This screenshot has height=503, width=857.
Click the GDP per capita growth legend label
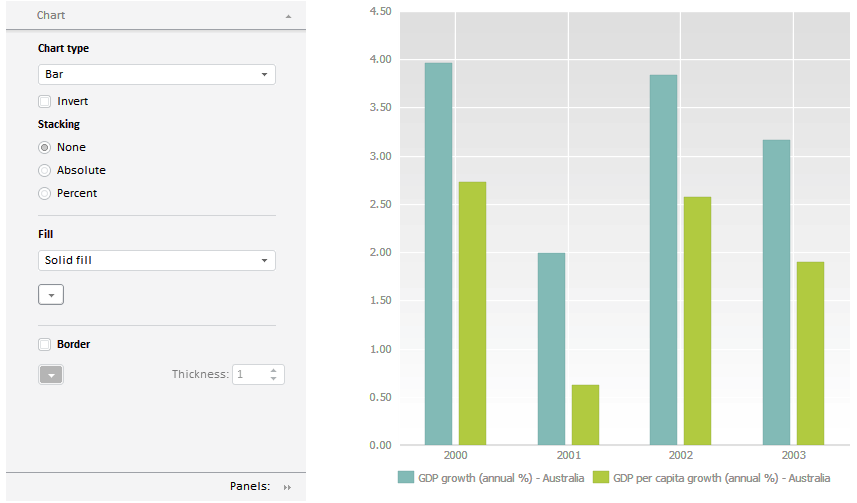click(x=722, y=478)
